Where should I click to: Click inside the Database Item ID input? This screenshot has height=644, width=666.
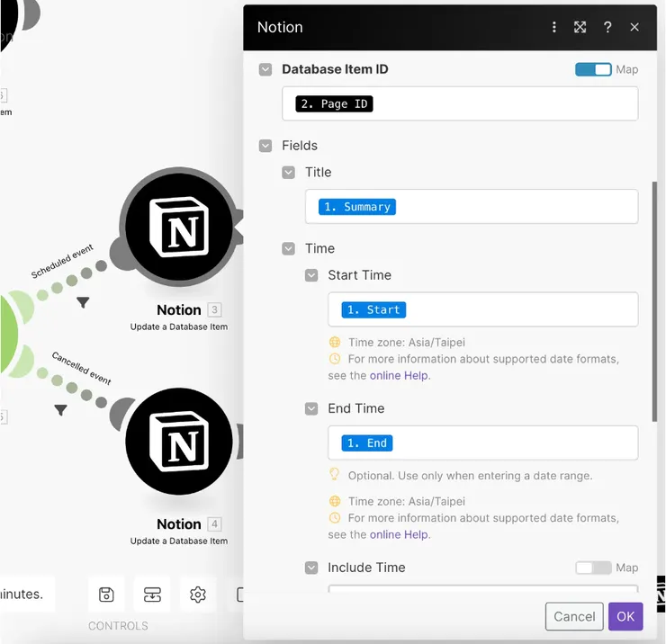coord(460,103)
